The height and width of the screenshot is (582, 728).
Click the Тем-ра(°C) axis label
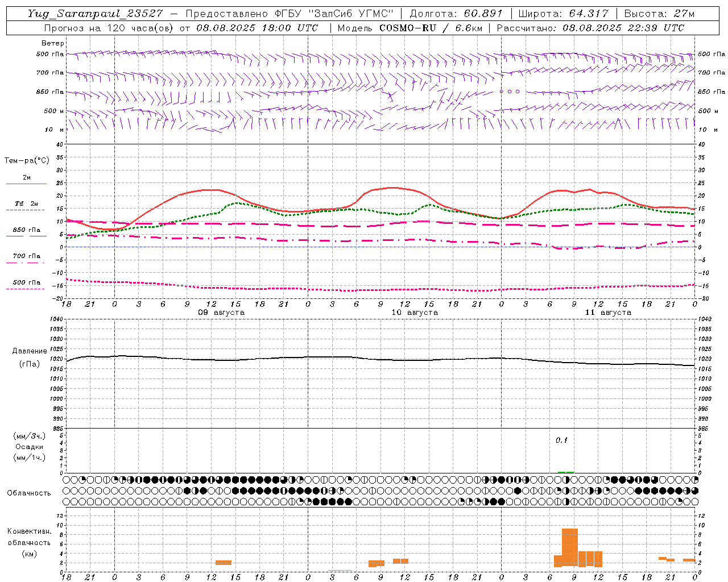27,161
